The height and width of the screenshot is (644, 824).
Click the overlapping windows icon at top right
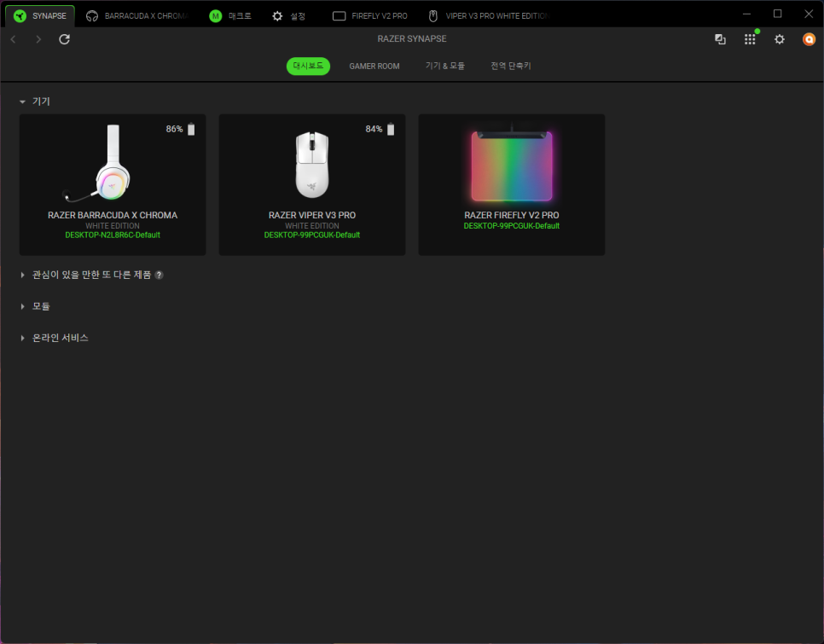point(720,39)
